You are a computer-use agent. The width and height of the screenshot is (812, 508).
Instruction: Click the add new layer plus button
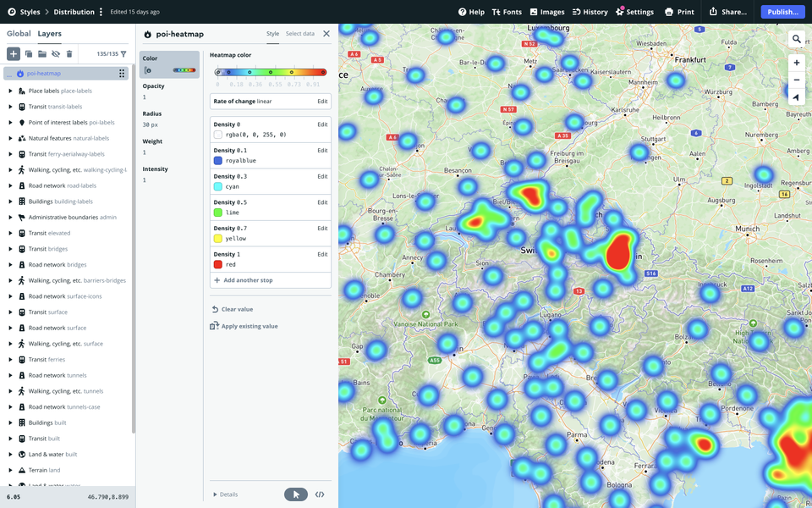click(14, 53)
